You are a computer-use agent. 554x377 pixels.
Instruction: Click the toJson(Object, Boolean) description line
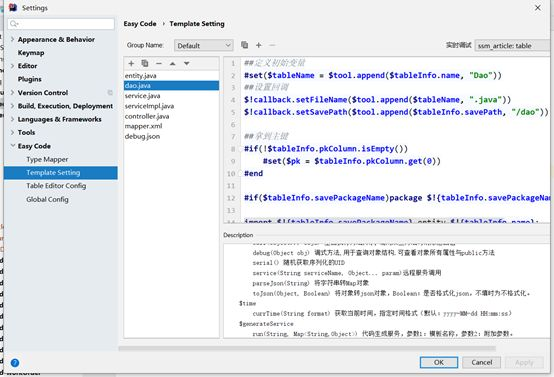coord(391,293)
